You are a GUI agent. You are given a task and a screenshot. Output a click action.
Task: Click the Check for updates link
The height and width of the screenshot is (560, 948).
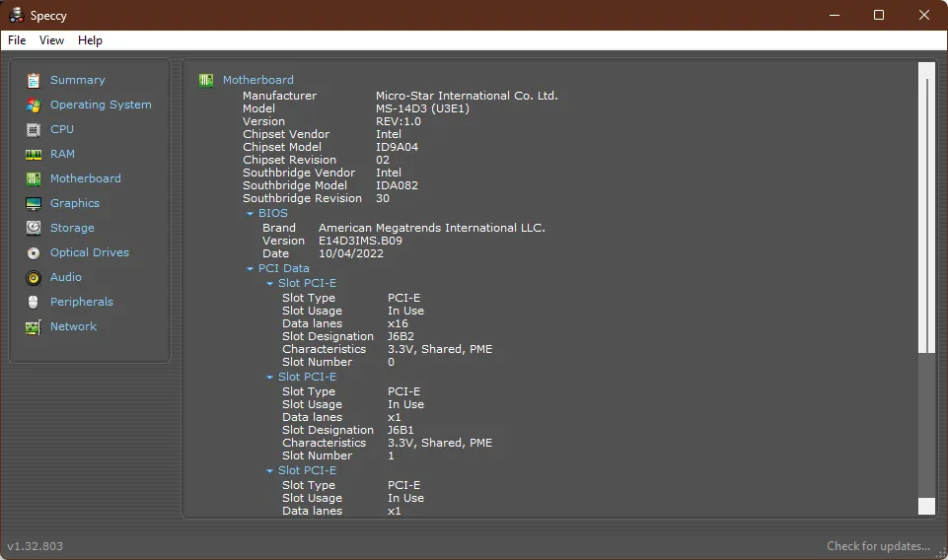[x=878, y=546]
